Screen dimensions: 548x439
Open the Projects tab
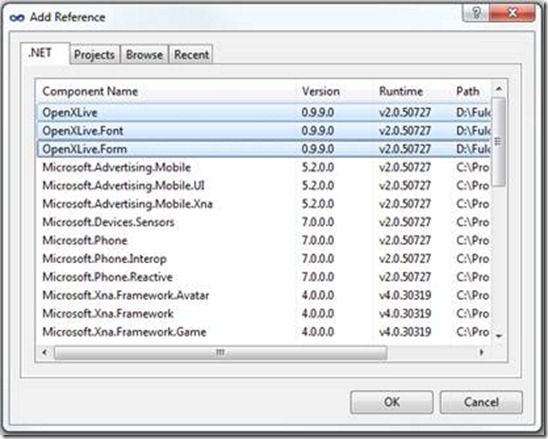pyautogui.click(x=94, y=55)
